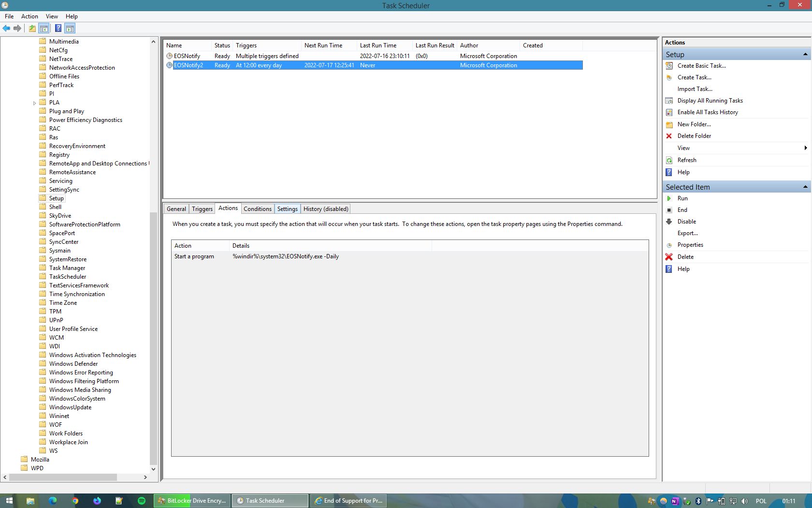Image resolution: width=812 pixels, height=508 pixels.
Task: Select the Mozilla folder in the tree
Action: coord(40,460)
